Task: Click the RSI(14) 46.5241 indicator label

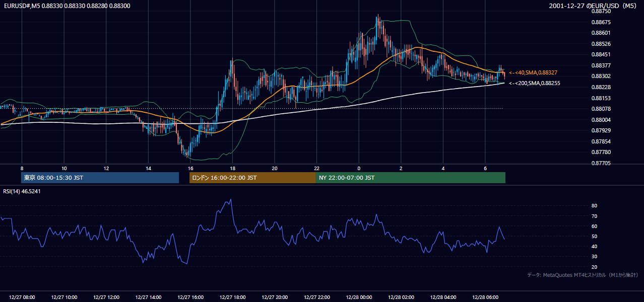Action: click(x=22, y=191)
